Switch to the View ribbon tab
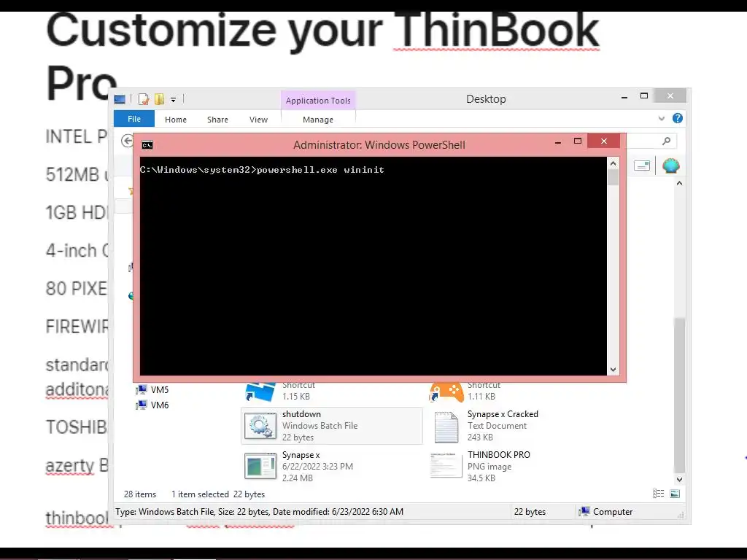The width and height of the screenshot is (747, 560). [259, 120]
